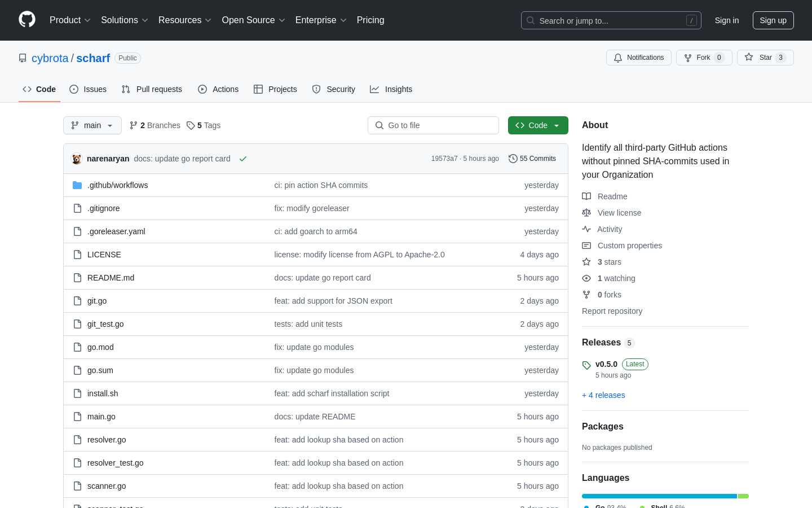Screen dimensions: 812x508
Task: Click the Sign in link
Action: [727, 20]
